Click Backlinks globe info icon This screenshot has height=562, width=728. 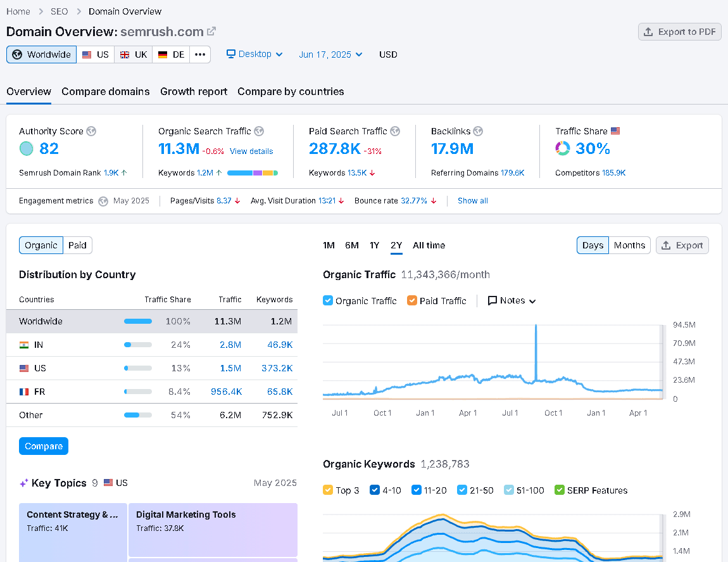(478, 131)
